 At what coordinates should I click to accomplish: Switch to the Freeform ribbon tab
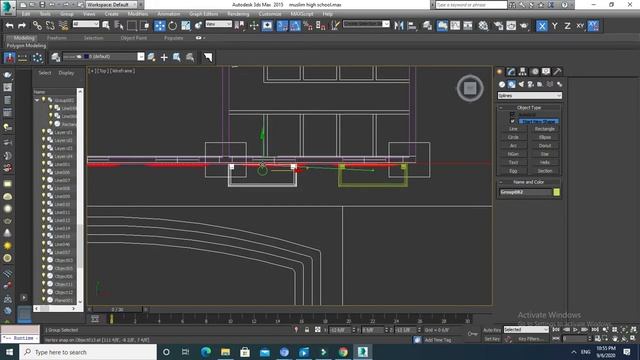pos(57,38)
